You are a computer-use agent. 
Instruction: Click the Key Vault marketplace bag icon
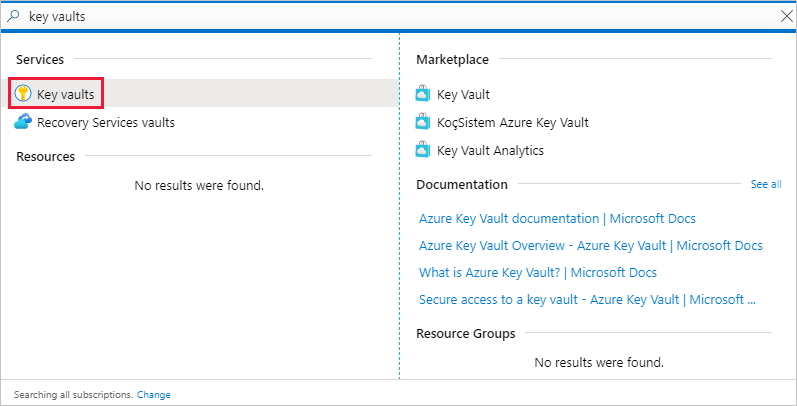(x=424, y=94)
